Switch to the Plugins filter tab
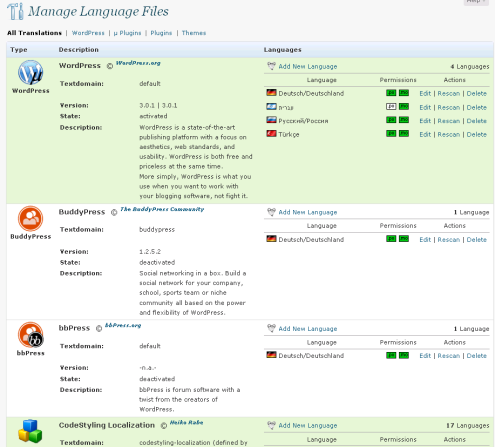 click(x=161, y=33)
